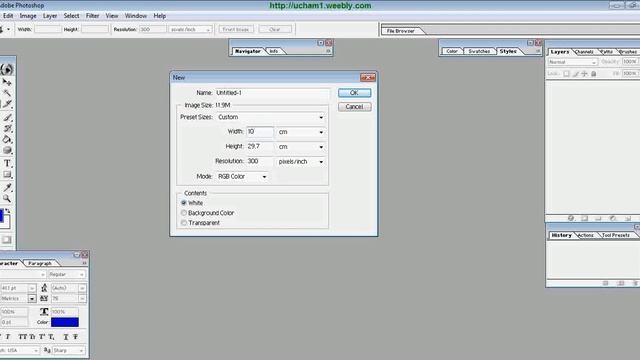Select the Magic Wand tool
The image size is (640, 360).
click(7, 93)
